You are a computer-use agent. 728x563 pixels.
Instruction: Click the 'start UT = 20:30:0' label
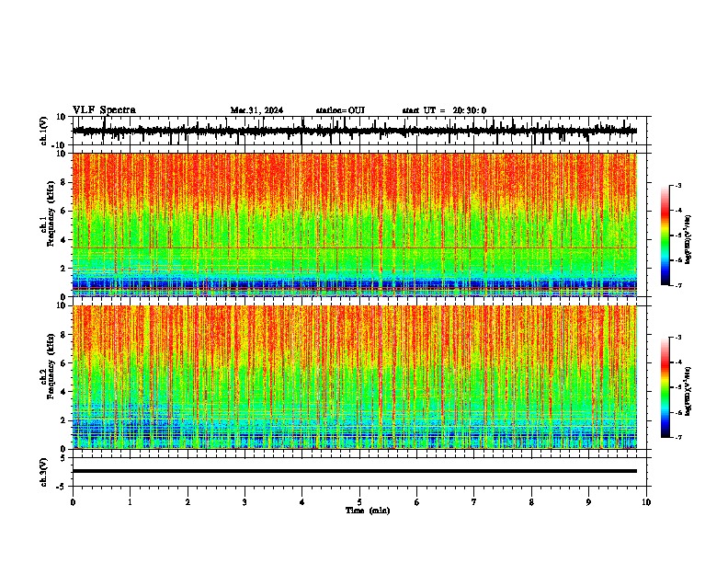tap(444, 110)
